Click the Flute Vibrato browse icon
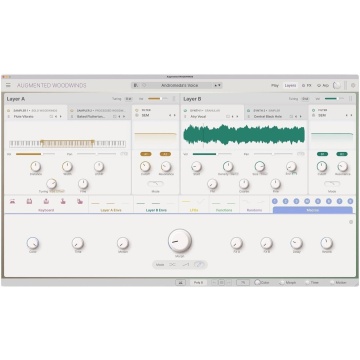360x360 pixels. click(x=51, y=117)
